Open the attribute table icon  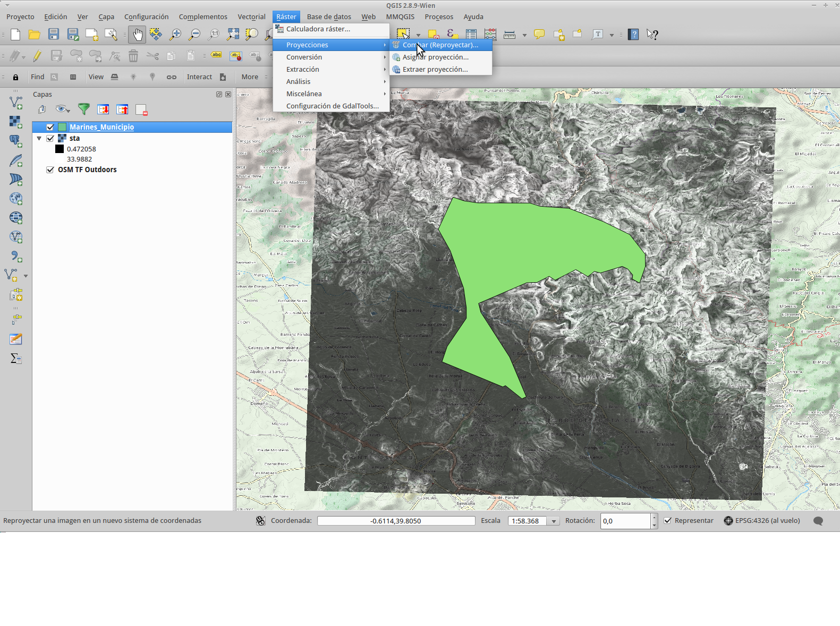point(471,35)
